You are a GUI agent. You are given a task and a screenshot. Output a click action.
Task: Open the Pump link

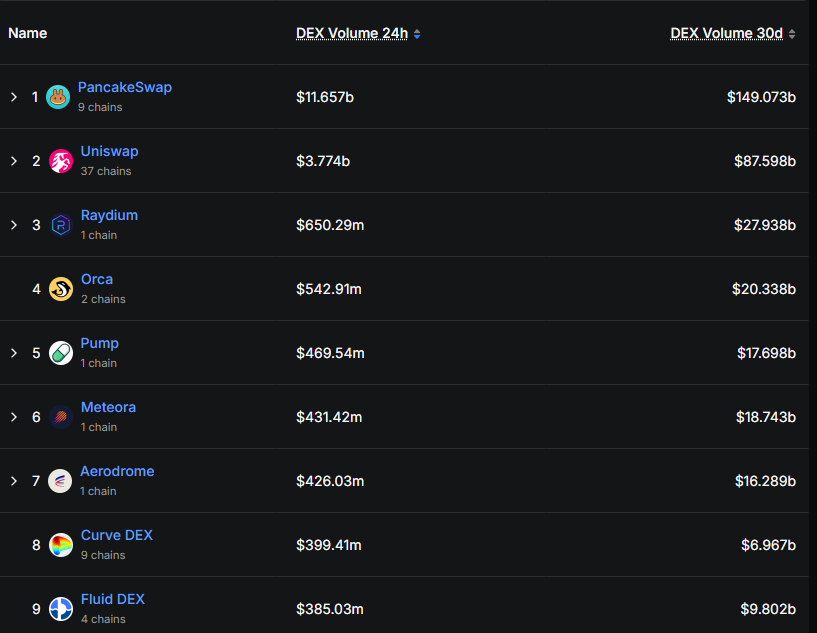100,343
